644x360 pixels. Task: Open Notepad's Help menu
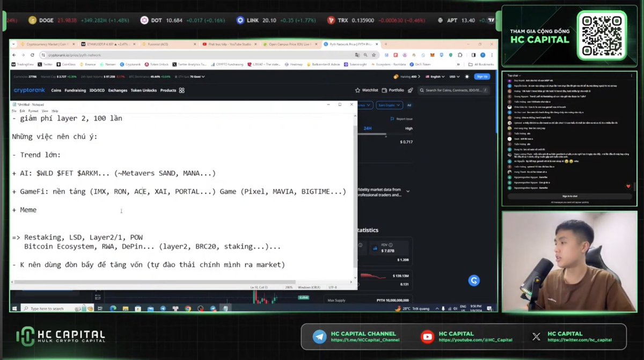click(x=55, y=111)
